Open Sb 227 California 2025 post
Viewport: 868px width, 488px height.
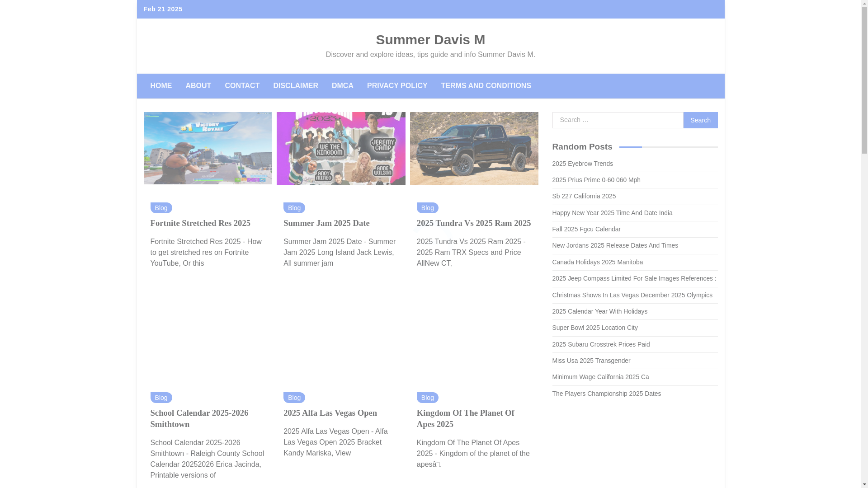click(x=584, y=196)
